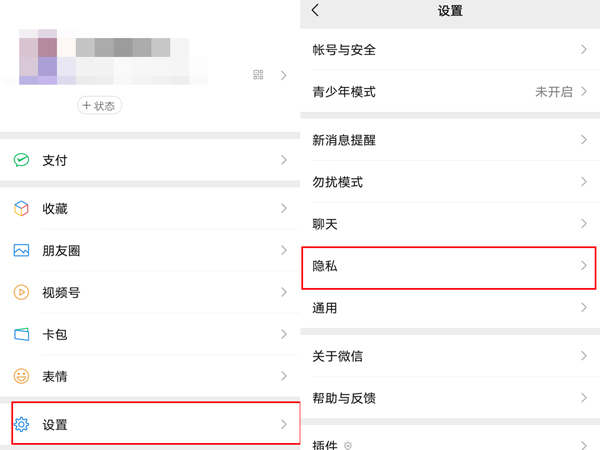600x450 pixels.
Task: Open the 聊天 chat settings
Action: click(448, 225)
